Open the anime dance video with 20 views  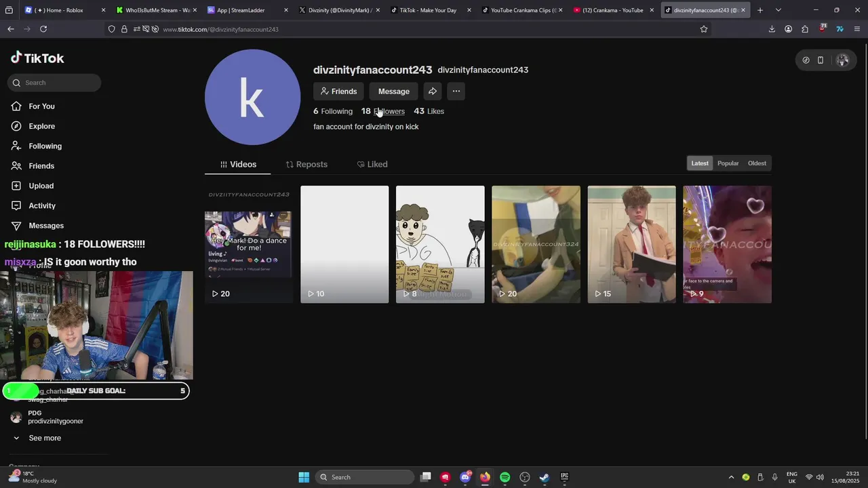pos(249,245)
